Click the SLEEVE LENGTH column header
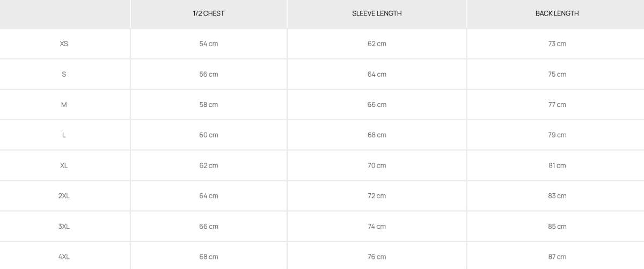Viewport: 644px width, 269px height. [x=377, y=13]
